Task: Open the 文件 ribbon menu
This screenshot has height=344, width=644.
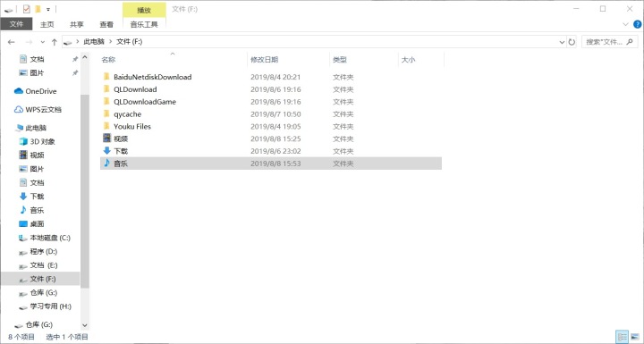Action: (x=16, y=24)
